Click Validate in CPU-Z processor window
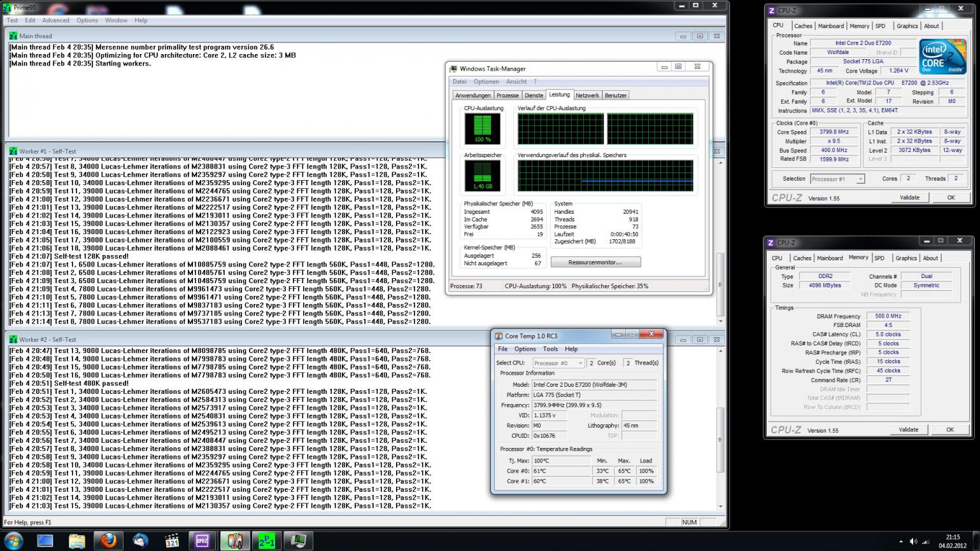The height and width of the screenshot is (551, 980). pos(909,198)
